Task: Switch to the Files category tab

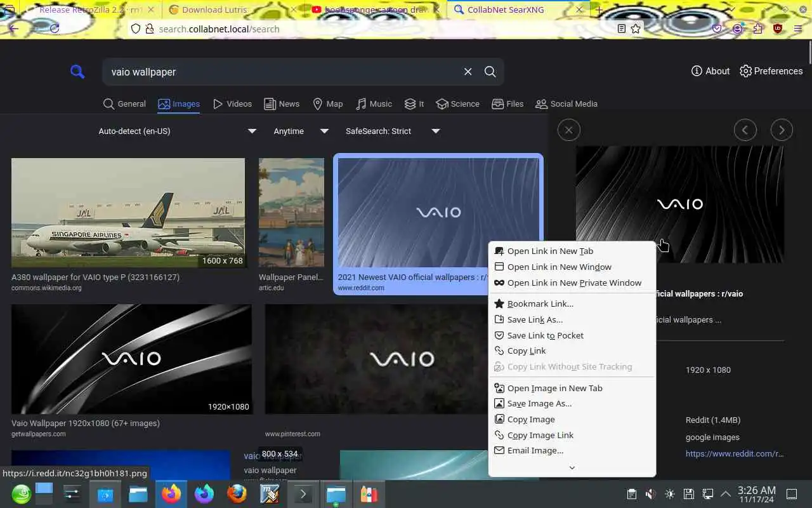Action: click(x=507, y=104)
